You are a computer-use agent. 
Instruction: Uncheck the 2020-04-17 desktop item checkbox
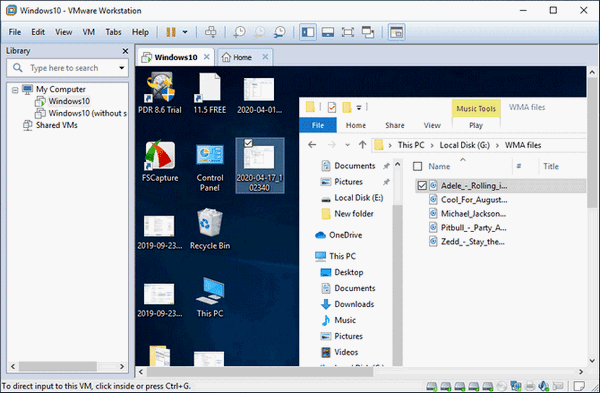pyautogui.click(x=248, y=143)
